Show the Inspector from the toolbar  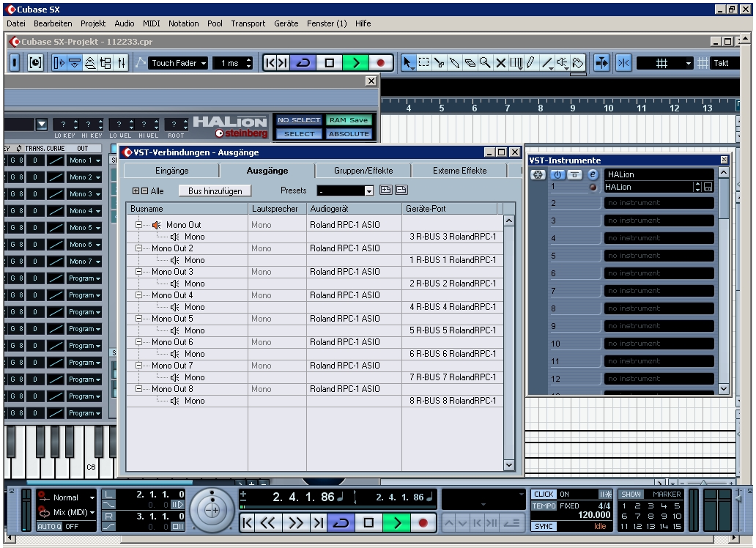(x=59, y=63)
